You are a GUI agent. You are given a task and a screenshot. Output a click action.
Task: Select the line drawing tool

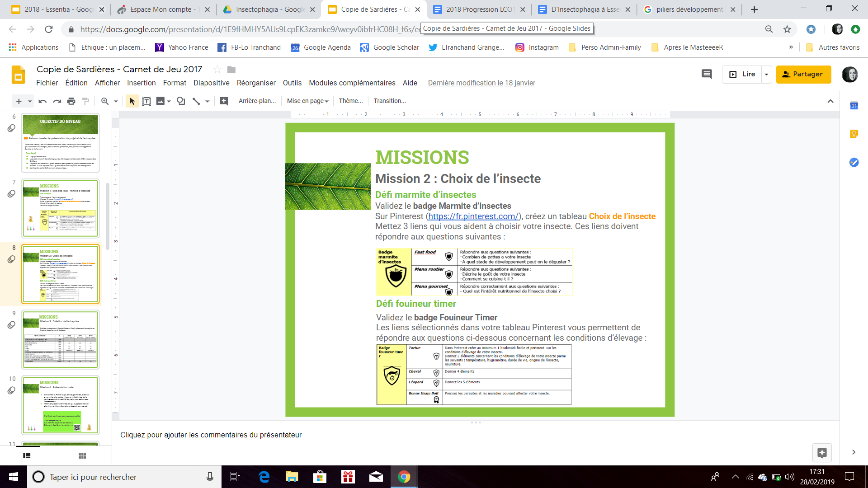pyautogui.click(x=196, y=101)
